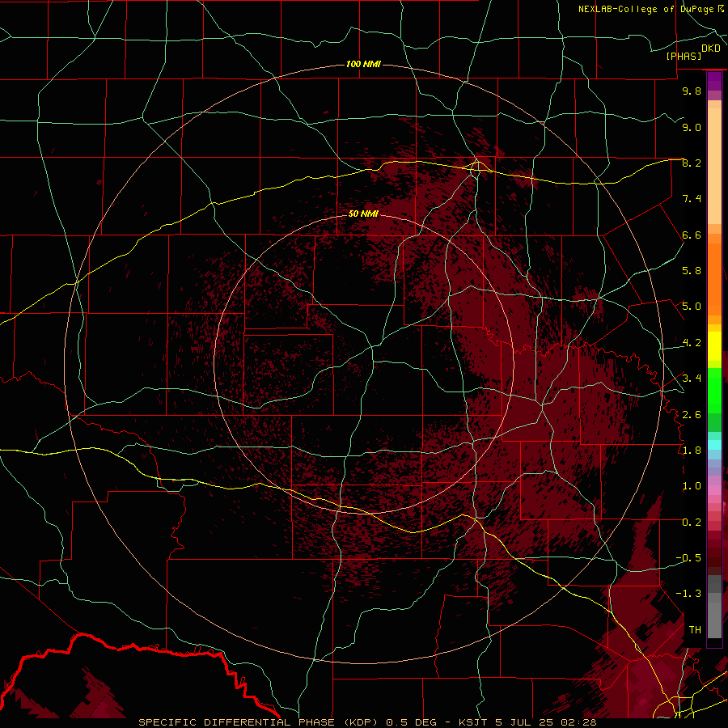The image size is (728, 728).
Task: Click the 0.2 value on color scale
Action: [x=692, y=523]
